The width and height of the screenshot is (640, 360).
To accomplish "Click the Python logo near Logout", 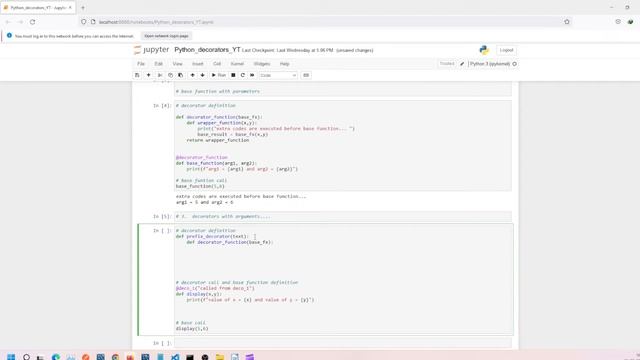I will click(x=484, y=50).
